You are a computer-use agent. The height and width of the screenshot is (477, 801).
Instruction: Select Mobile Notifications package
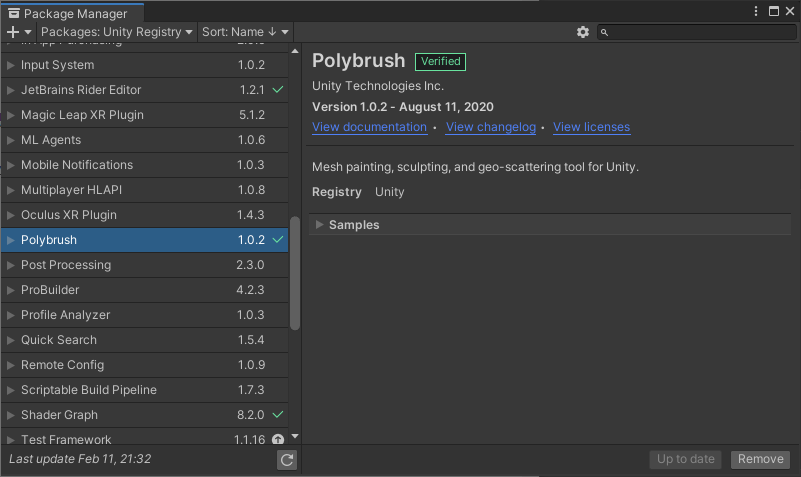pos(145,165)
